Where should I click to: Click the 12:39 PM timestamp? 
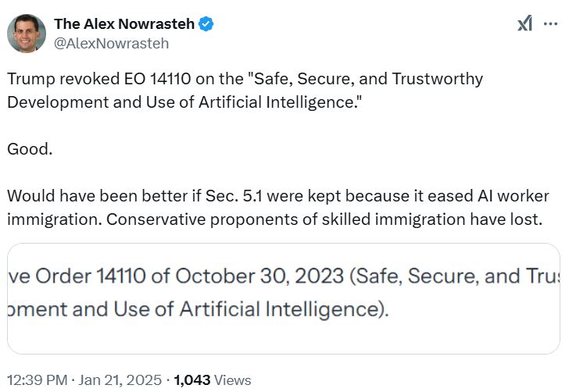(35, 380)
